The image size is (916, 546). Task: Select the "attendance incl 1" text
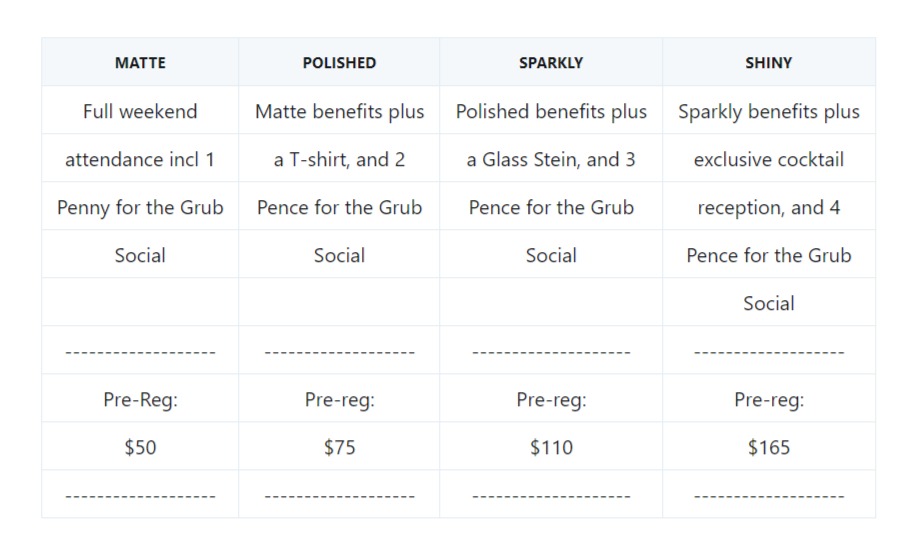point(140,159)
